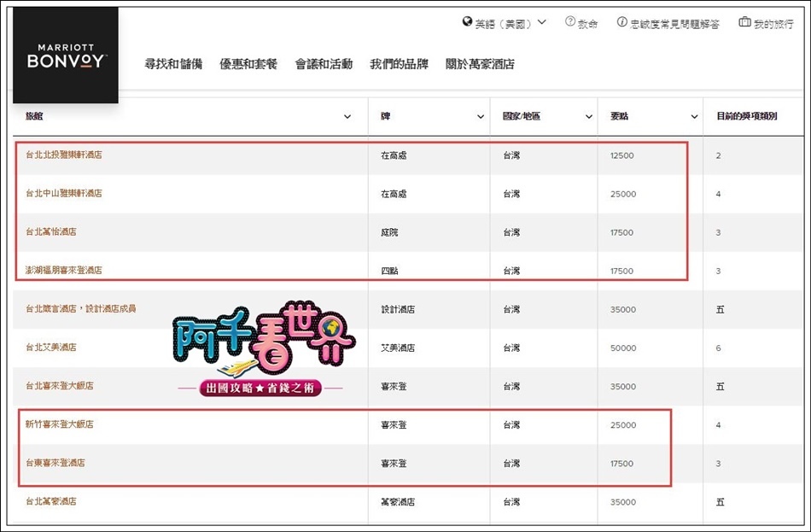
Task: Click 12500 points in 台北北投雅樂軒酒店 row
Action: 621,155
